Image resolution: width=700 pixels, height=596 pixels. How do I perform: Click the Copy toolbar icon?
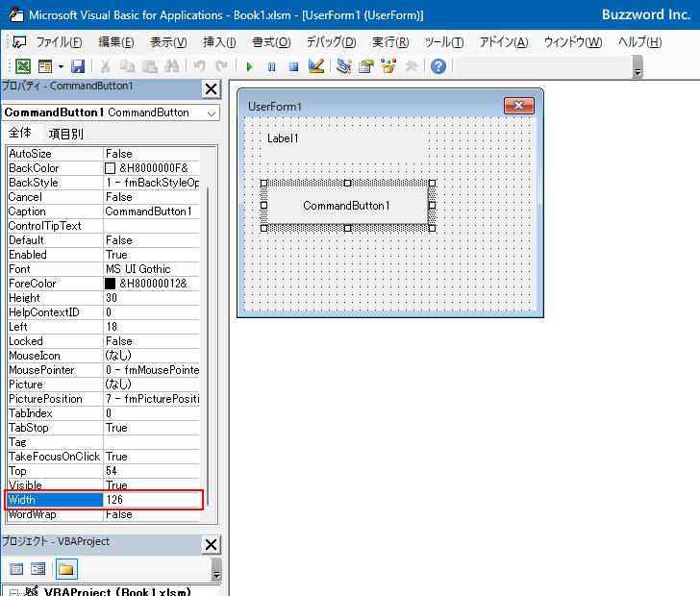(127, 66)
